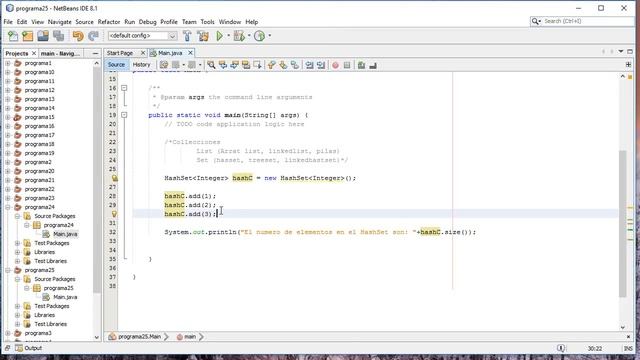Click the Save All icon
Image resolution: width=640 pixels, height=360 pixels.
point(58,36)
